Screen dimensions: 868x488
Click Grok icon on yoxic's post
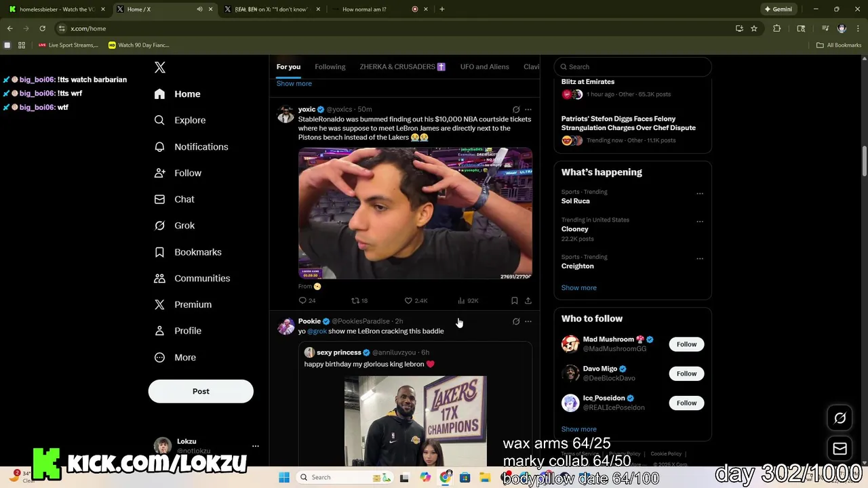pos(516,109)
